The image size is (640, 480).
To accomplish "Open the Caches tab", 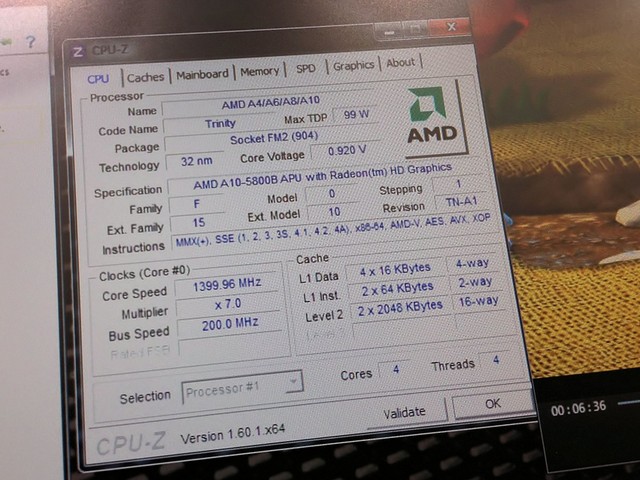I will pyautogui.click(x=145, y=77).
